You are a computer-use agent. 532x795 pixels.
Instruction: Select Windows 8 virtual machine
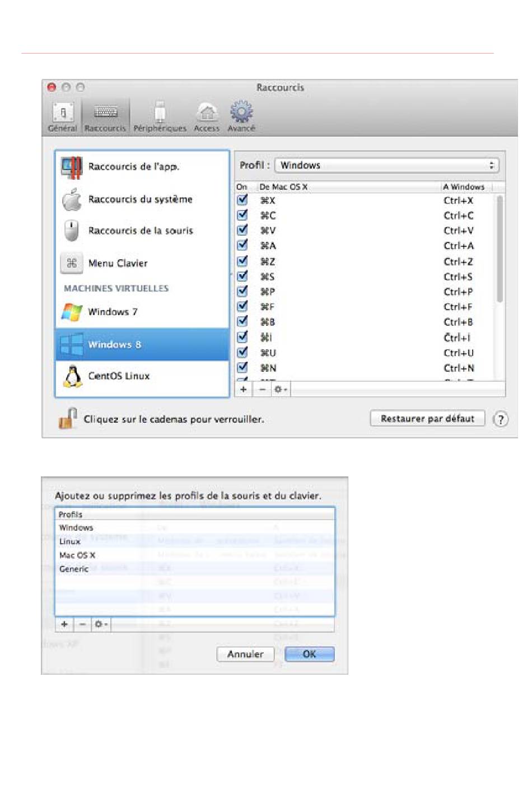(142, 344)
